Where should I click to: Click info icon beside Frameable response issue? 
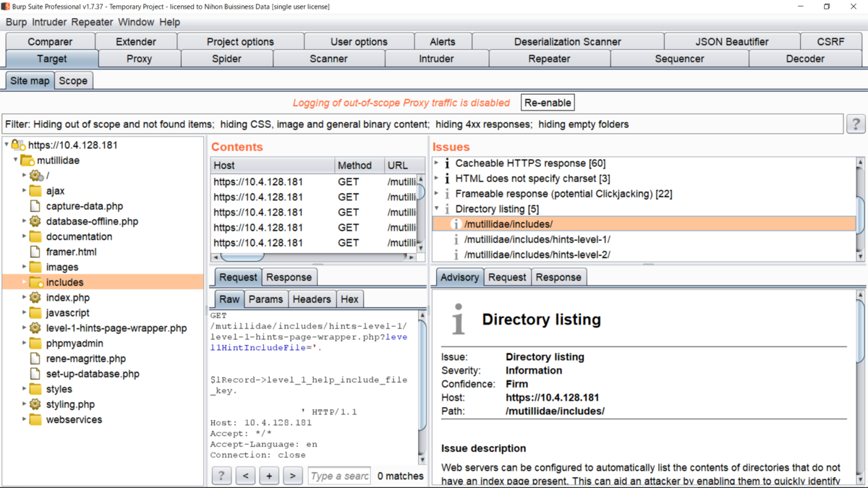tap(447, 194)
